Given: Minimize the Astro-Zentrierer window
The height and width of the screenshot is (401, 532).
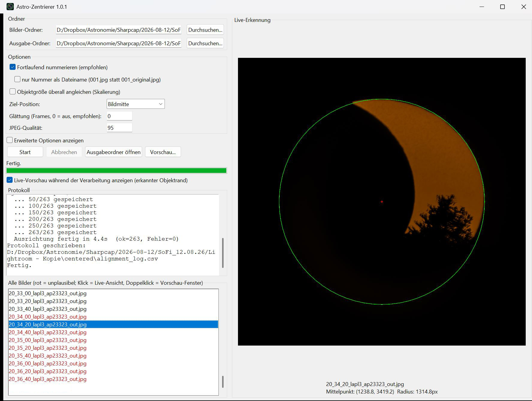Looking at the screenshot, I should point(482,7).
